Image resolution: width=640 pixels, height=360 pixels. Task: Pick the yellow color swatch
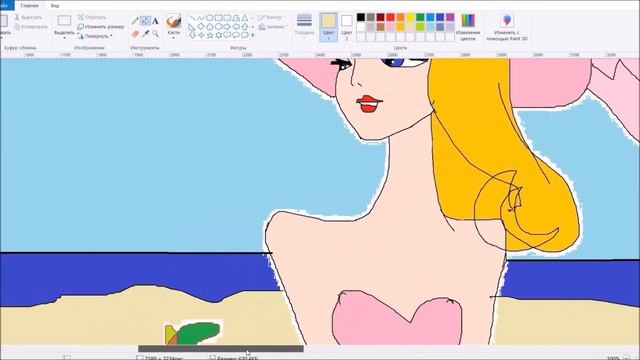[x=410, y=17]
